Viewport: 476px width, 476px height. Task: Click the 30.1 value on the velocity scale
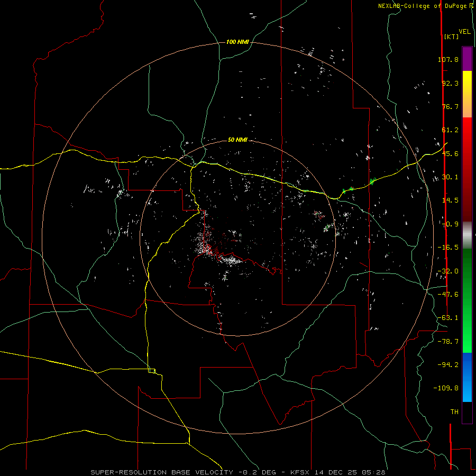pos(450,177)
